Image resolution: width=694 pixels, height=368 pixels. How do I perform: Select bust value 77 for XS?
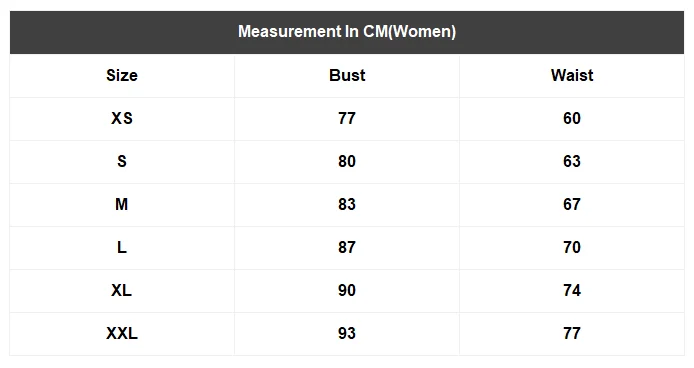coord(347,118)
